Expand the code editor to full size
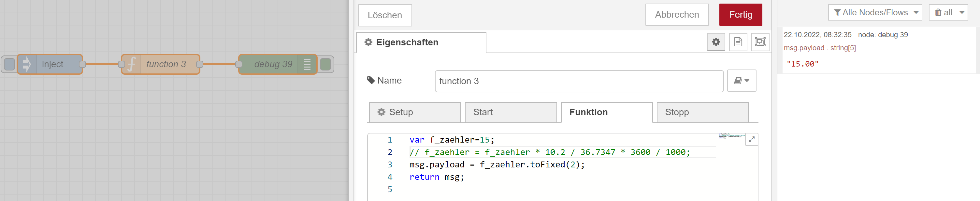 pyautogui.click(x=751, y=140)
